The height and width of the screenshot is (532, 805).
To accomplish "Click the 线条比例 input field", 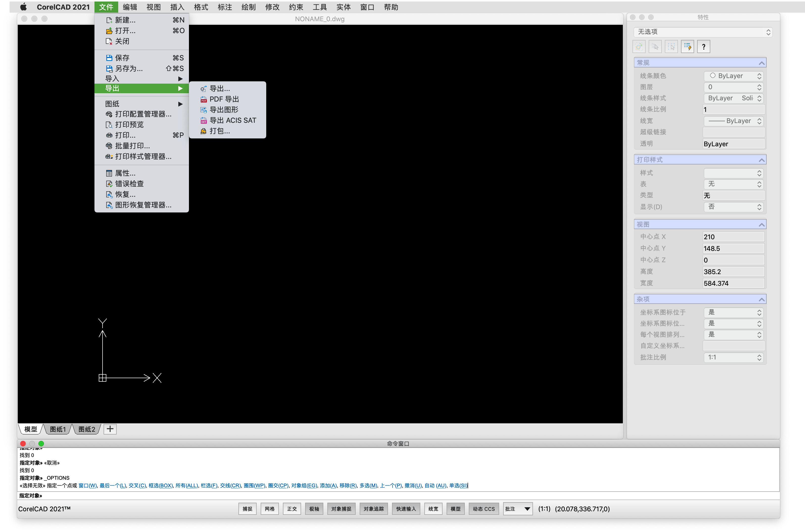I will (x=734, y=110).
